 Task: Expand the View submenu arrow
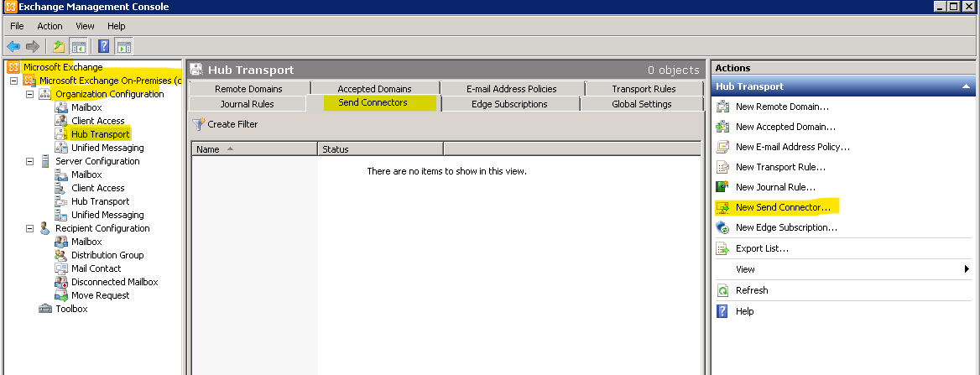point(967,269)
